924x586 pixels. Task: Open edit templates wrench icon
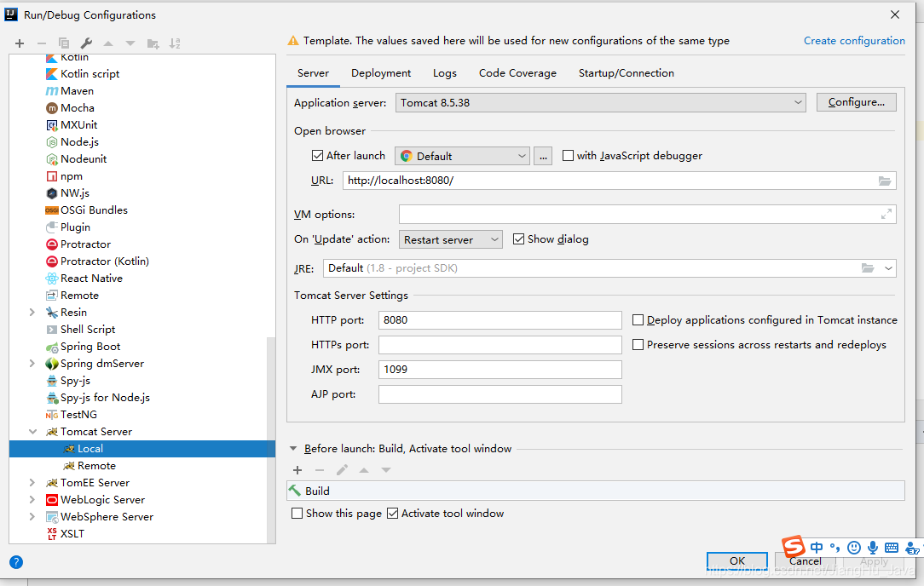point(86,43)
